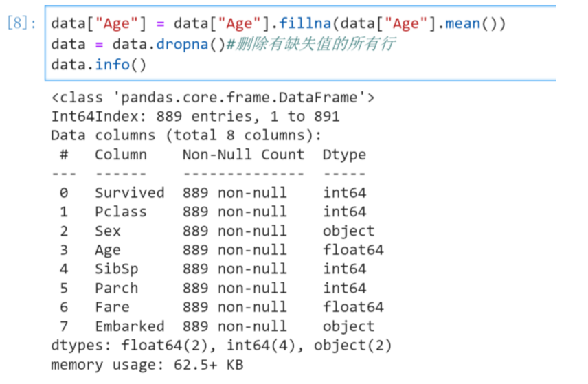Click 'object' dtype in the Sex row
The height and width of the screenshot is (384, 588).
click(x=349, y=231)
